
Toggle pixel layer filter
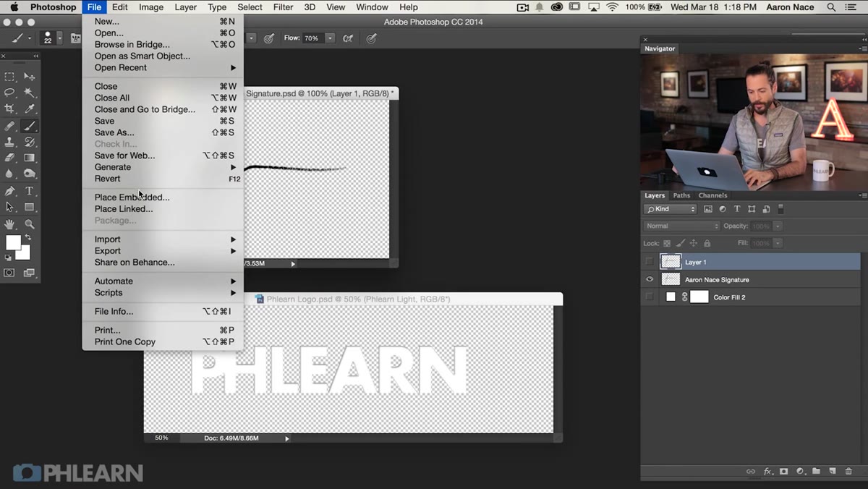708,209
